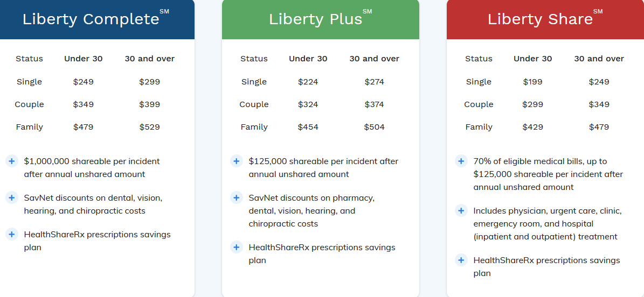
Task: Click the Liberty Complete Family $529 price
Action: click(x=149, y=127)
